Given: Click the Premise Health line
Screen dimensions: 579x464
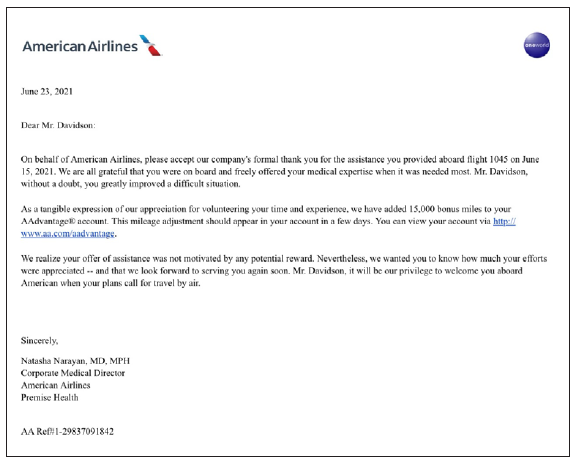Looking at the screenshot, I should click(49, 398).
